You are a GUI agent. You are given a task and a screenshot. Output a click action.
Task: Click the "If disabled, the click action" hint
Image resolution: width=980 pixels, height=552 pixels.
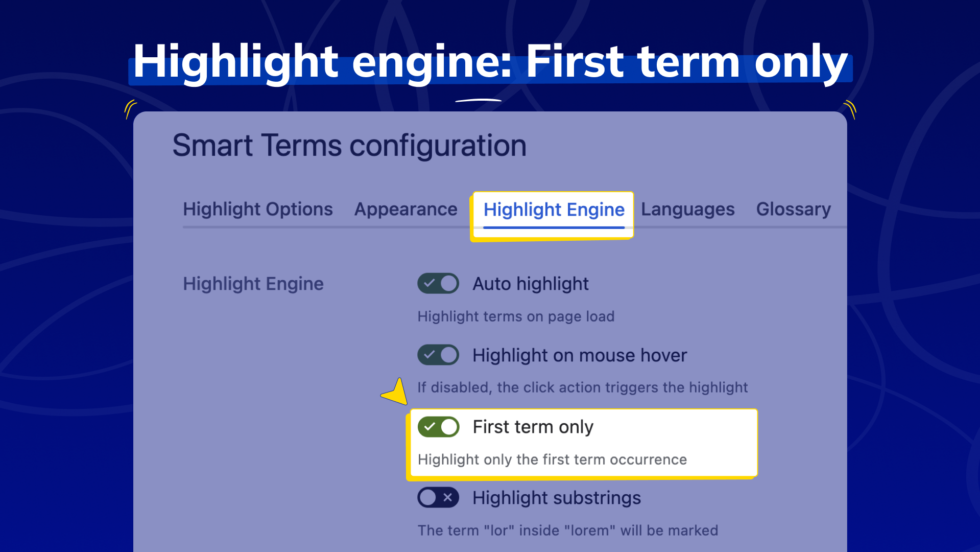click(x=582, y=388)
